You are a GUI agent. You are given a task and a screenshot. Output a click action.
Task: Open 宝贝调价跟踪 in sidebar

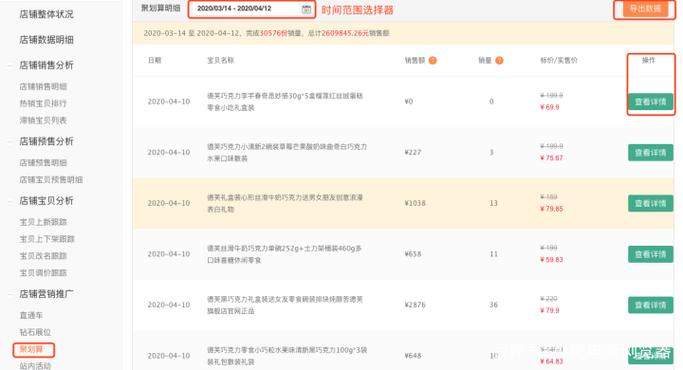(x=43, y=273)
